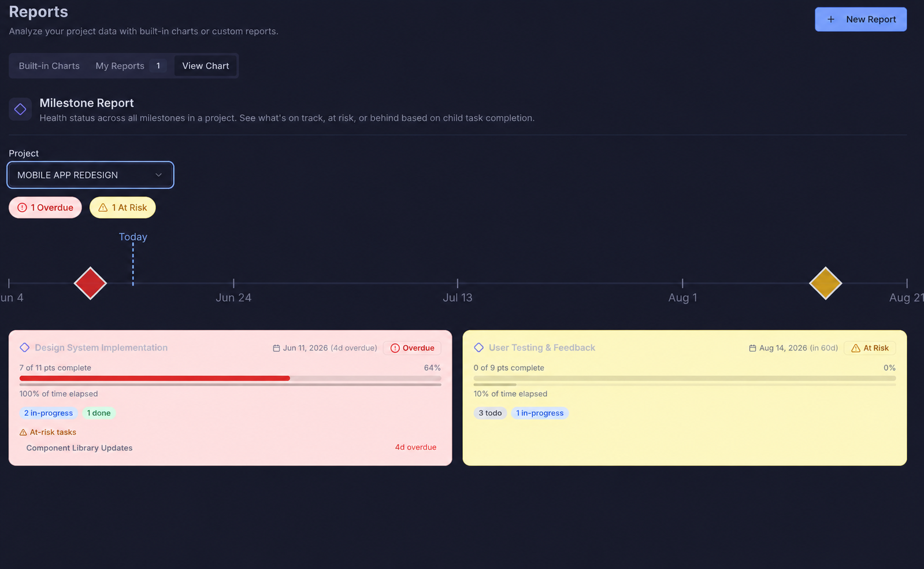Filter by the 1 At Risk pill
924x569 pixels.
tap(123, 208)
